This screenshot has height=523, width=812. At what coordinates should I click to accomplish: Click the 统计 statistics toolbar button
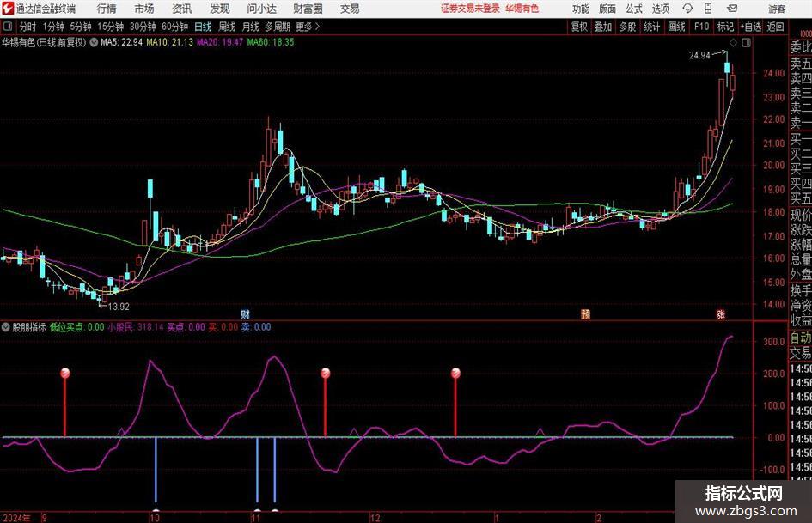(x=651, y=27)
